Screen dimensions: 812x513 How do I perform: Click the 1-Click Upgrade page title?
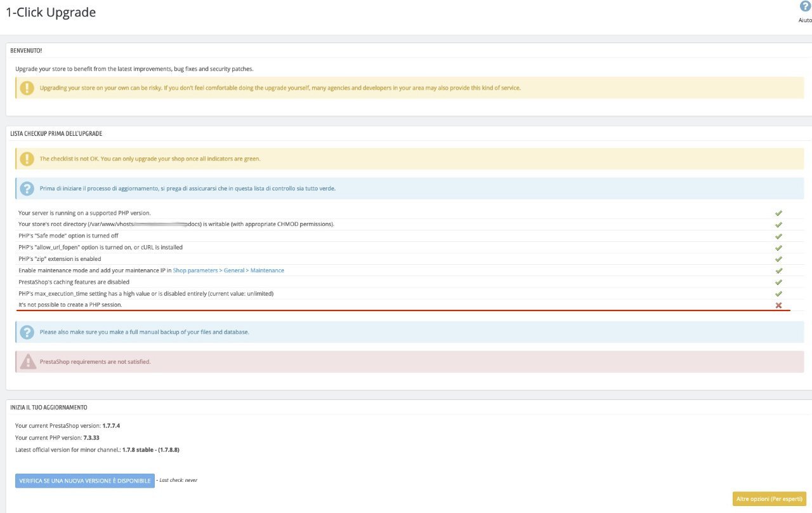[x=51, y=12]
